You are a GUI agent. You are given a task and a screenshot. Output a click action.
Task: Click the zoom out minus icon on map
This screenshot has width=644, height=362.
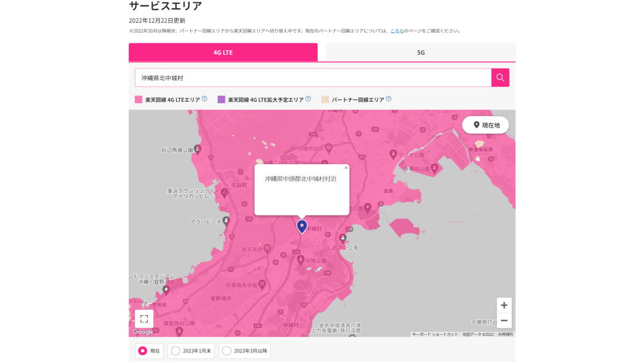(504, 320)
